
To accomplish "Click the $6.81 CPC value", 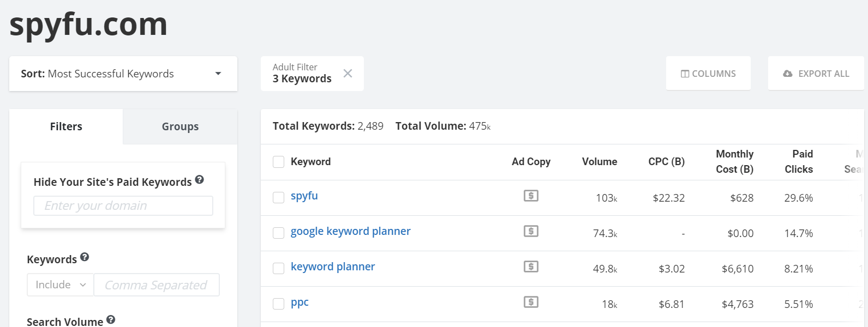I will [x=672, y=304].
